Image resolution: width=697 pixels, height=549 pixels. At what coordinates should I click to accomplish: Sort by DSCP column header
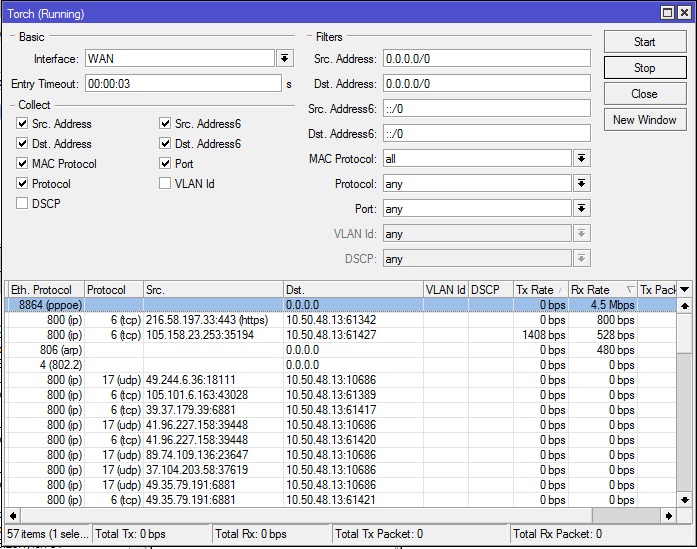coord(490,290)
